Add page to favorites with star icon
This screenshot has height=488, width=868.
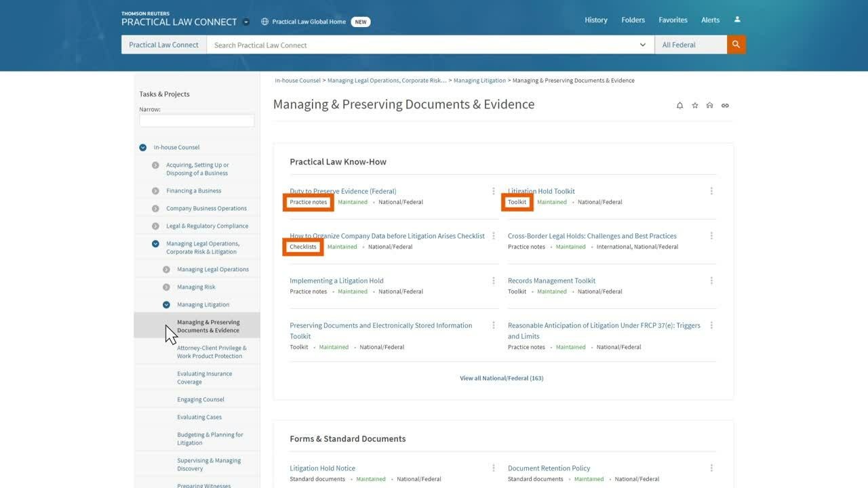click(694, 106)
